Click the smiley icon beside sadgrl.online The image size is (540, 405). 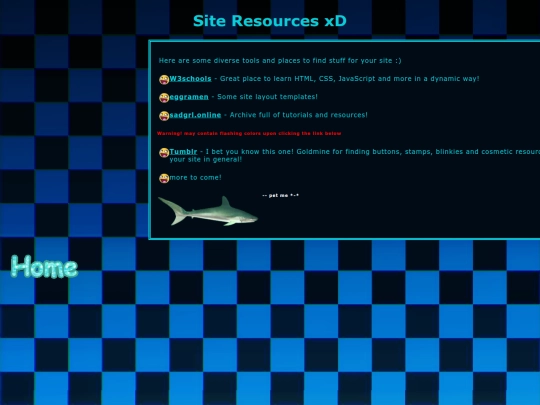(164, 116)
